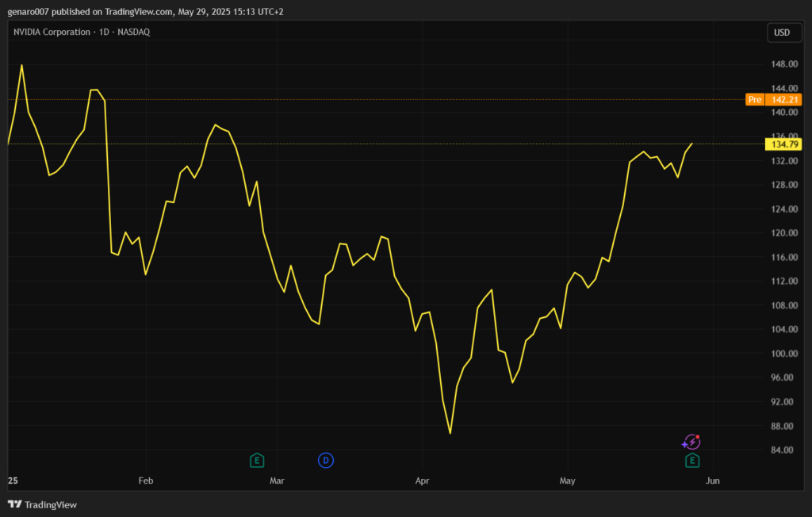Open the USD currency selector
The image size is (812, 517).
(x=782, y=33)
